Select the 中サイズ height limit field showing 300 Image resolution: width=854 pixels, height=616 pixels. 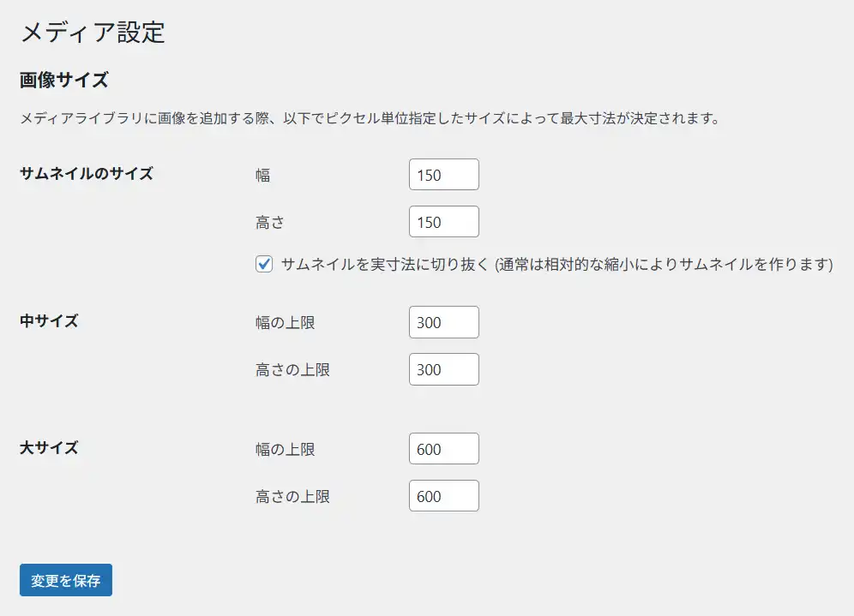(443, 369)
